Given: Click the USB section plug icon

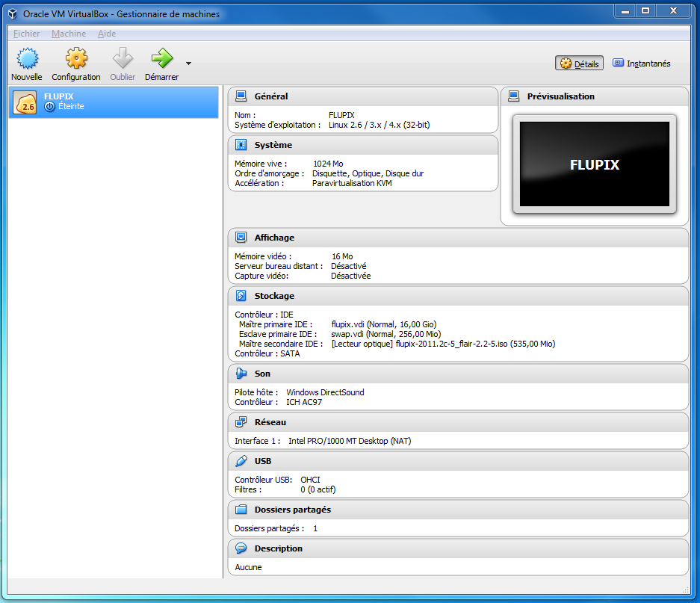Looking at the screenshot, I should click(241, 461).
